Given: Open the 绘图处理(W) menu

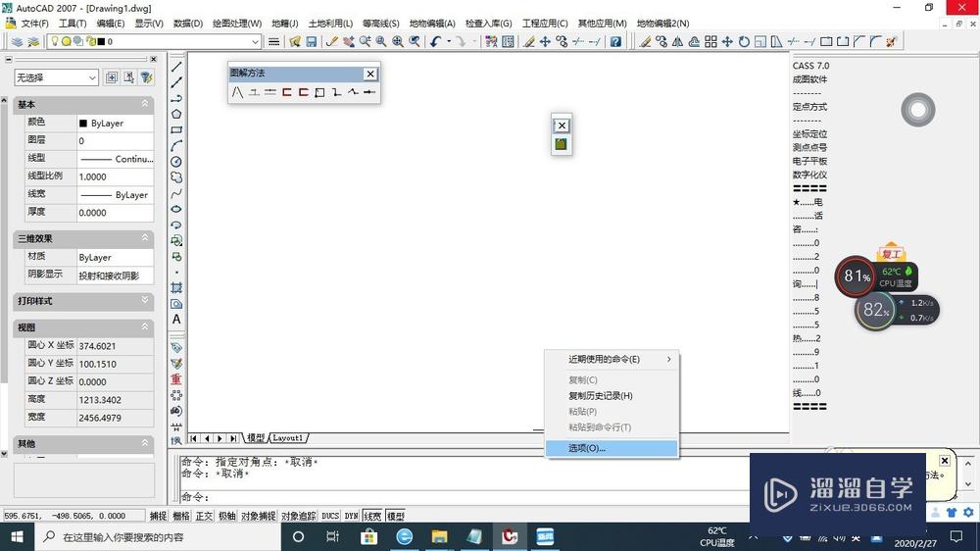Looking at the screenshot, I should (x=237, y=24).
